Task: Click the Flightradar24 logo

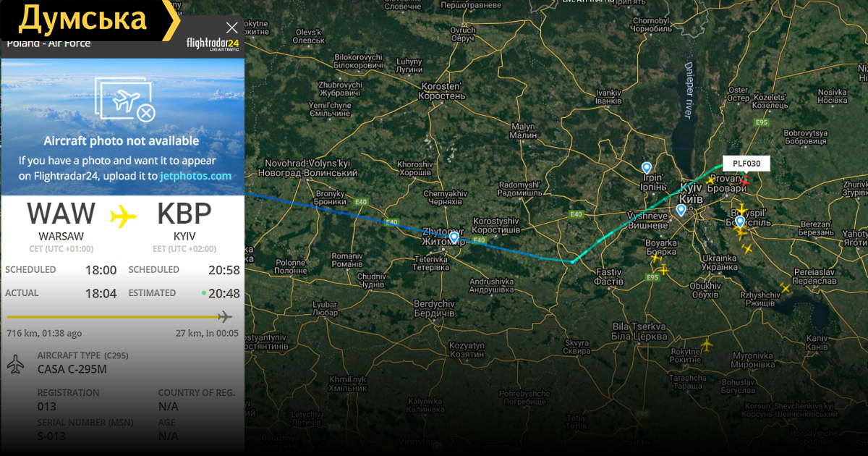Action: click(x=212, y=44)
